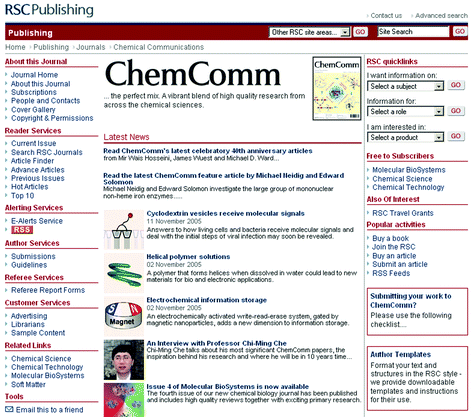Open the Select a subject dropdown
This screenshot has height=417, width=472.
tap(405, 86)
